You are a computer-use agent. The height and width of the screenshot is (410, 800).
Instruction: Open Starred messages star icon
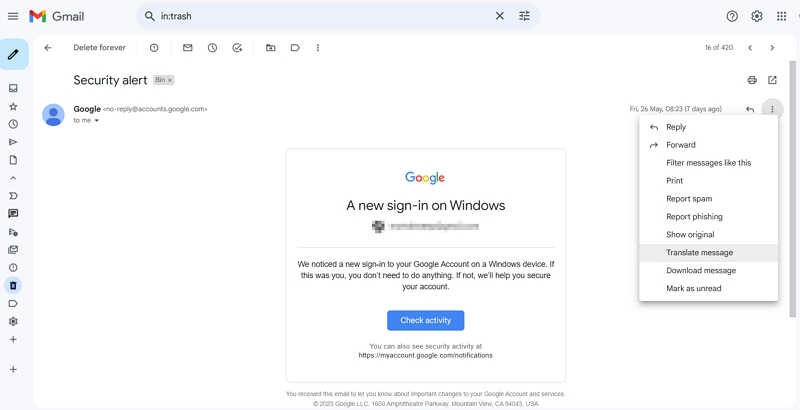tap(13, 106)
